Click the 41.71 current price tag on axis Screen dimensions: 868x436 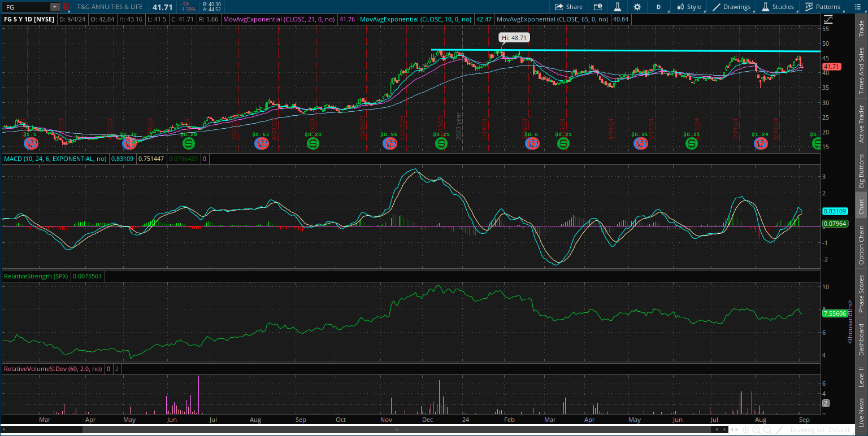[x=832, y=67]
